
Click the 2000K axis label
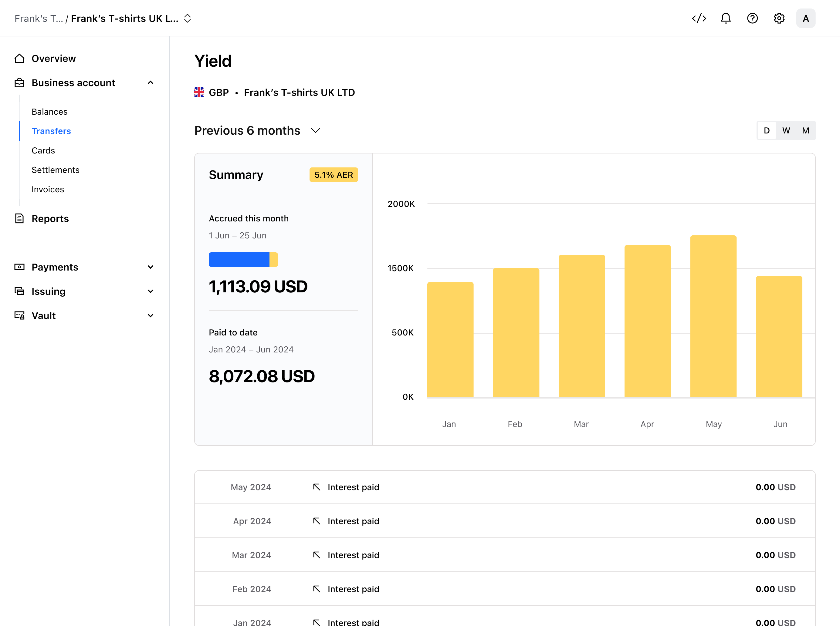pyautogui.click(x=401, y=204)
